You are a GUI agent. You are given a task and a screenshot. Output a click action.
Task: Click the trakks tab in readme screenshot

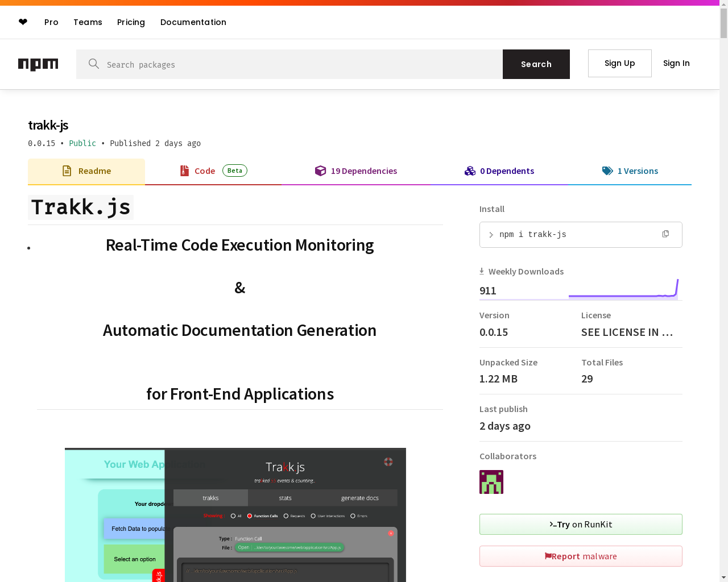[x=210, y=498]
